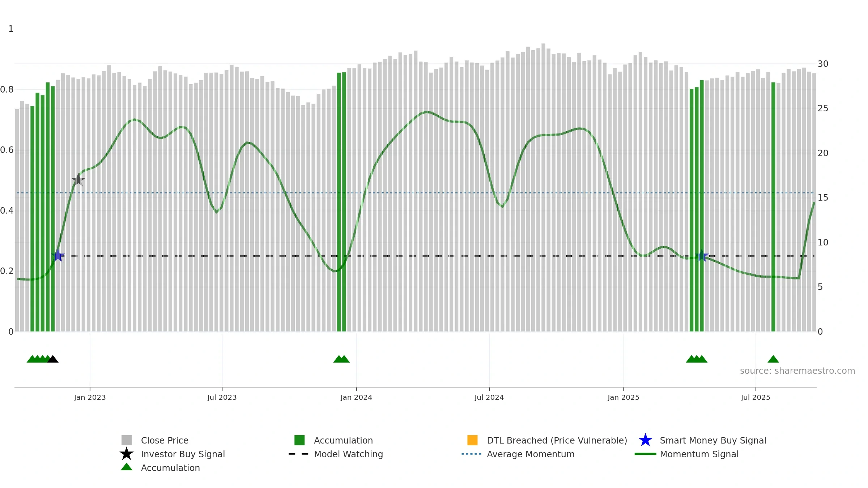The image size is (868, 488).
Task: Toggle the green Accumulation square legend entry
Action: 299,440
